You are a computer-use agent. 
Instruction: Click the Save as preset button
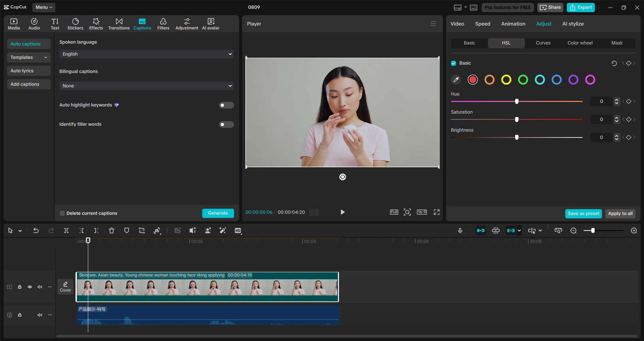(583, 214)
